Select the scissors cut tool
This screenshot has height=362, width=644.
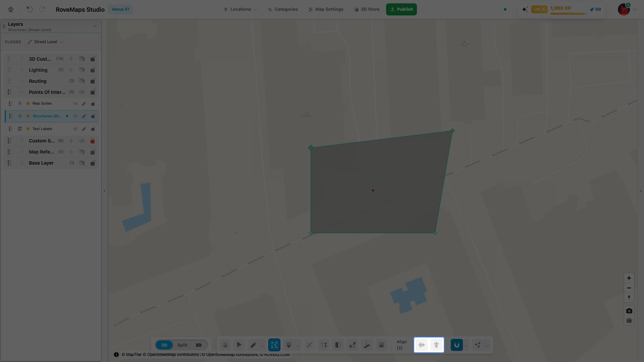click(309, 345)
